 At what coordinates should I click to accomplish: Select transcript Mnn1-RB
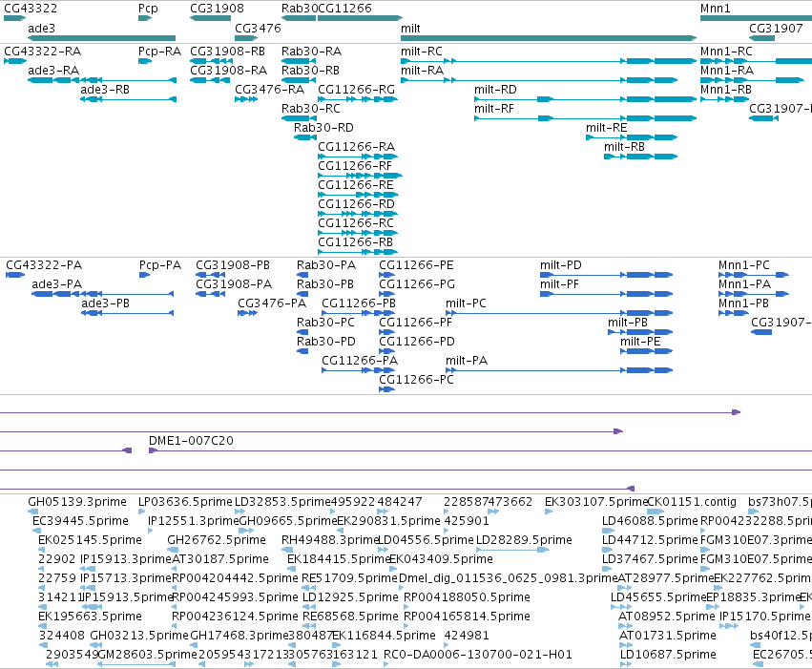point(724,99)
